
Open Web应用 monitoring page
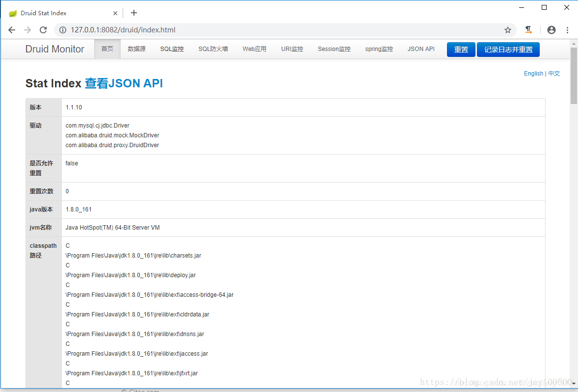254,49
